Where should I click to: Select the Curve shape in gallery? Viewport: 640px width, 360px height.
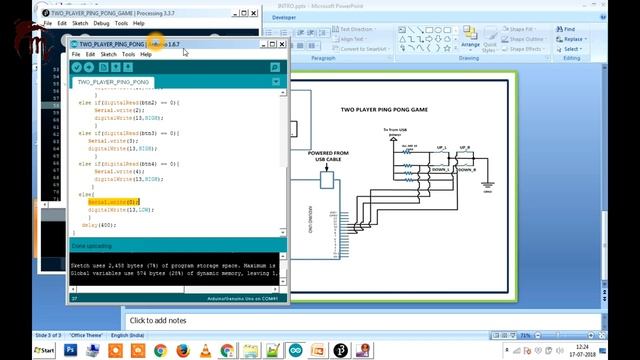point(420,48)
